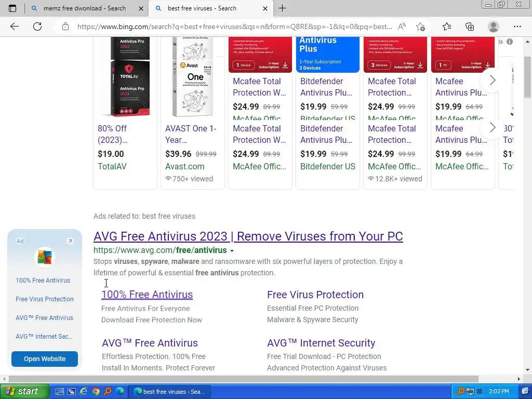This screenshot has width=532, height=399.
Task: Open a new browser tab
Action: pyautogui.click(x=282, y=8)
